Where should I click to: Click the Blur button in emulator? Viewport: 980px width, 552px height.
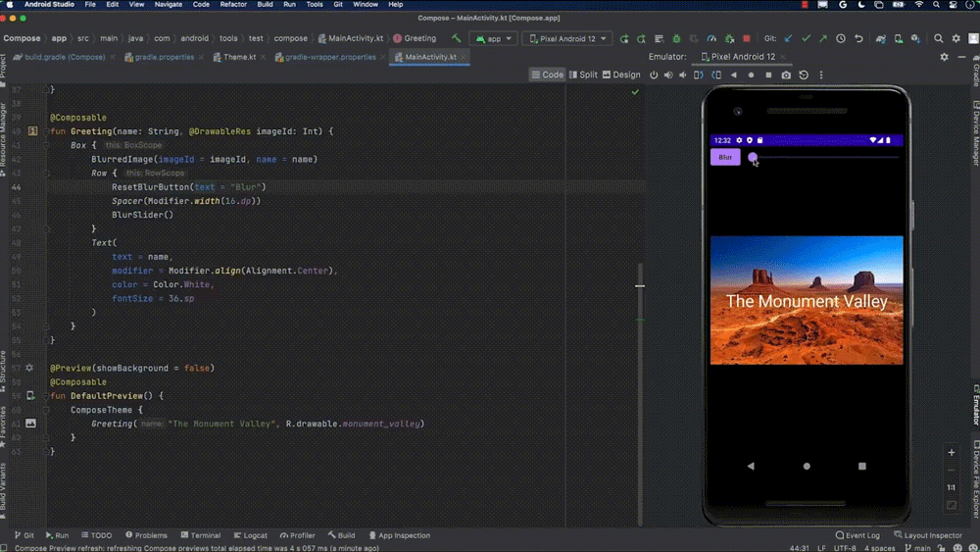[x=725, y=158]
